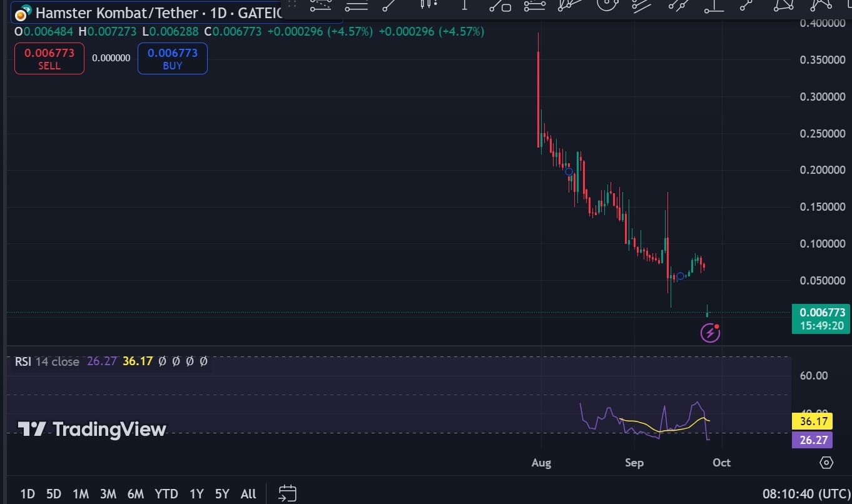Click the blue circle marker near the 0.050000 level
This screenshot has height=504, width=852.
(x=680, y=276)
